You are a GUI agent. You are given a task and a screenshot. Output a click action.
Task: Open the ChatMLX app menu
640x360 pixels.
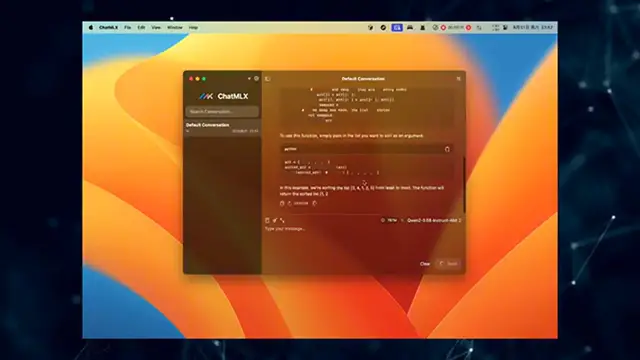(108, 27)
